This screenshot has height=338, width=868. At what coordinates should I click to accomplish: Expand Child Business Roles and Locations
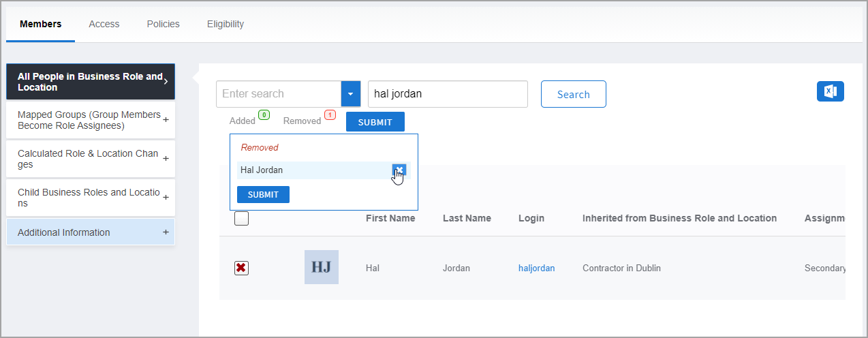pos(166,198)
